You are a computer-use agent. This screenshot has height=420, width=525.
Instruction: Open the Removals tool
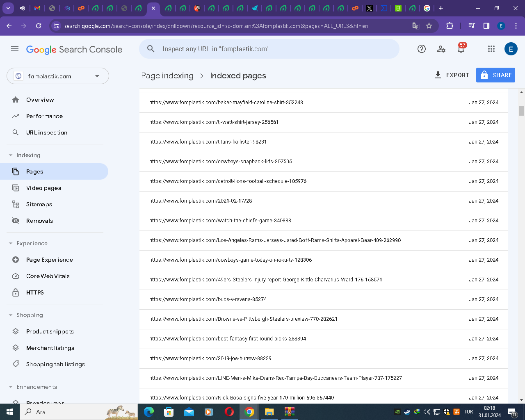[x=54, y=221]
